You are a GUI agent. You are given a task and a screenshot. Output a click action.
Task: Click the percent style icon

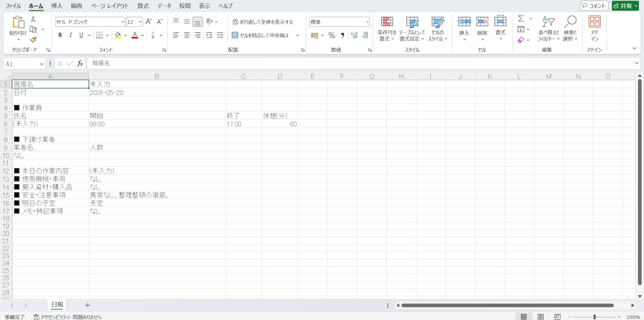point(332,35)
